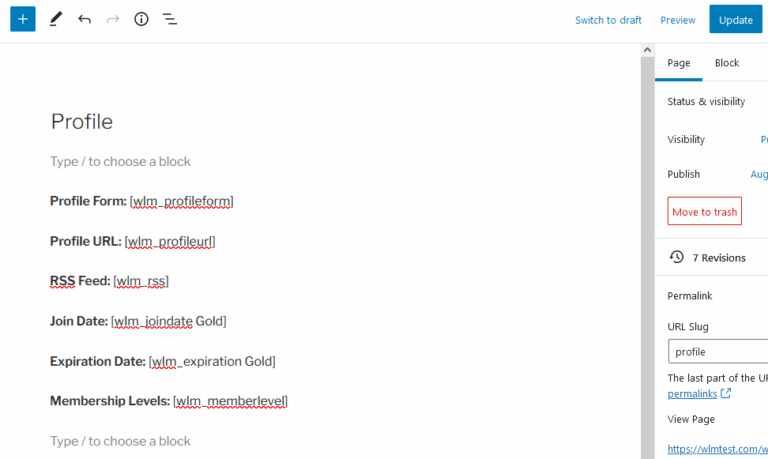Click Switch to draft

tap(608, 20)
